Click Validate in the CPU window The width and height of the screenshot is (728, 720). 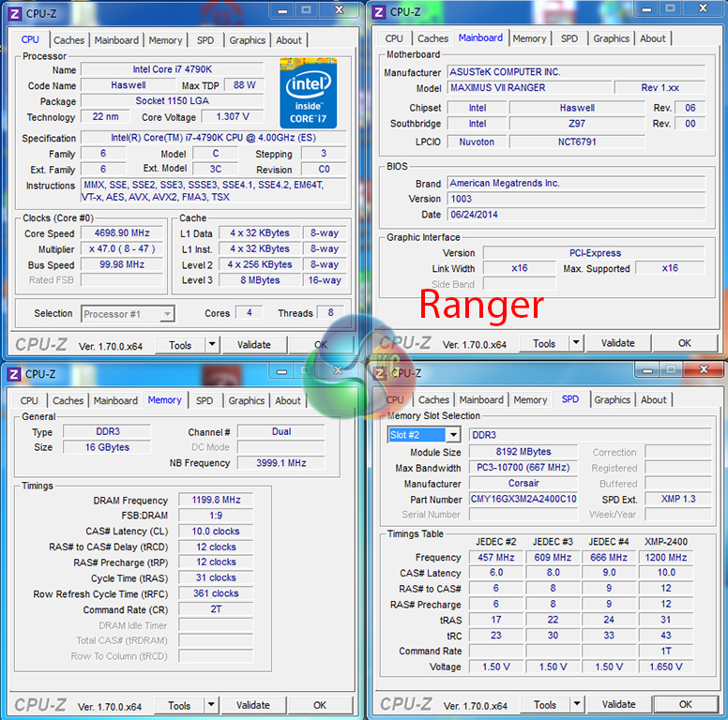coord(254,345)
